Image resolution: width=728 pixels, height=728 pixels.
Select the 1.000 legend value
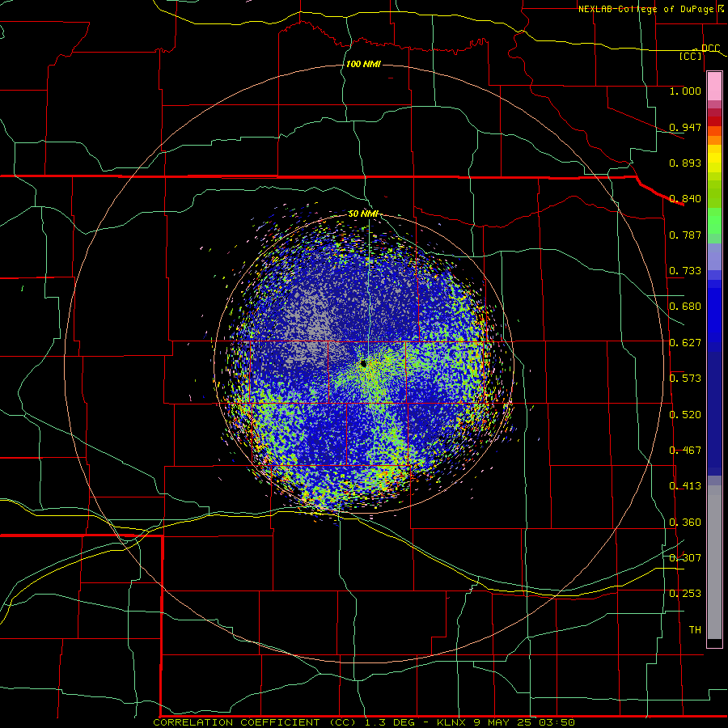[685, 91]
